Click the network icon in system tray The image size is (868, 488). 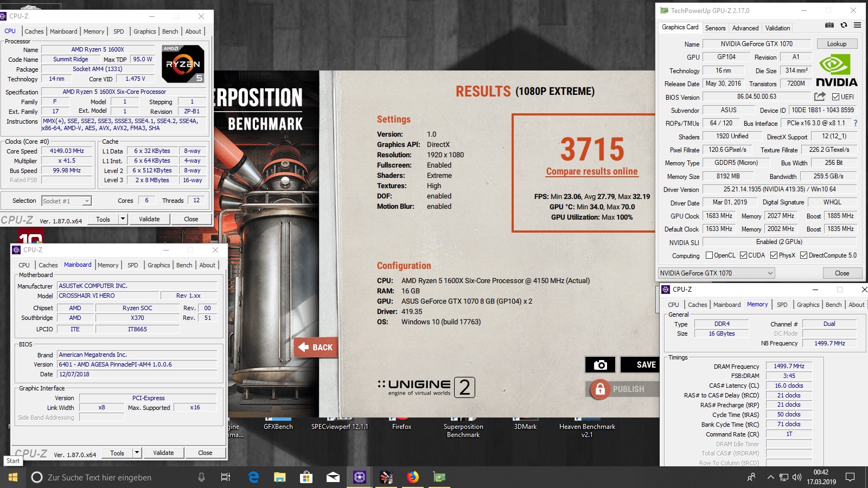[x=784, y=477]
